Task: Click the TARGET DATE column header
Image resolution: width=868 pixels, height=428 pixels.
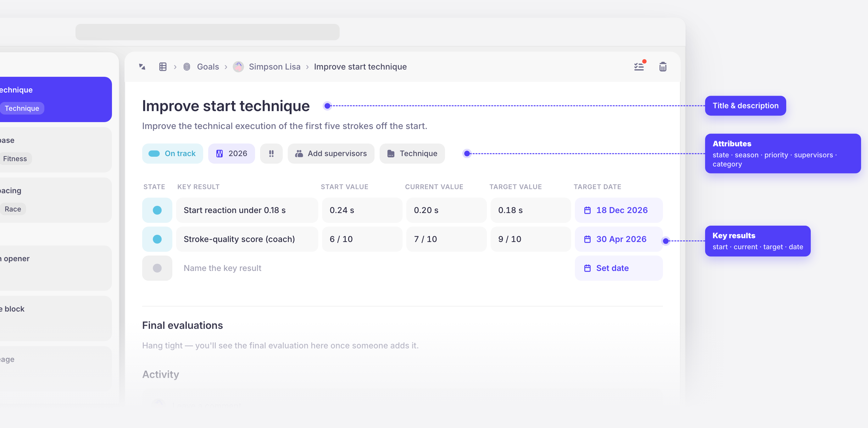Action: click(598, 187)
